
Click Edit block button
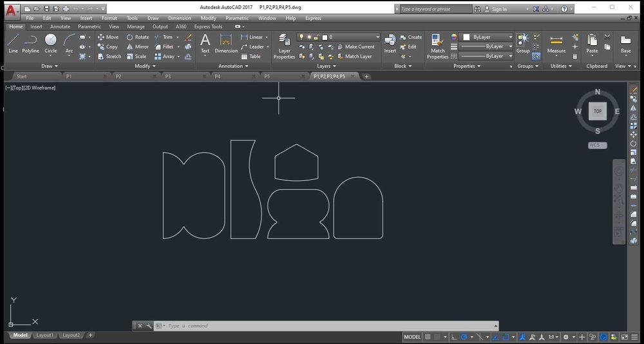pos(408,47)
